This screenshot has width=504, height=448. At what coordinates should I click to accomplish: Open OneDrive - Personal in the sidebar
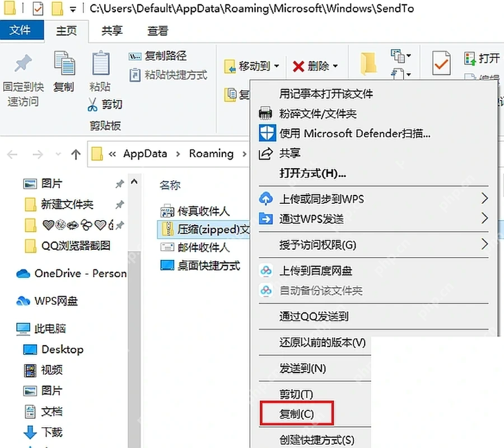[71, 273]
